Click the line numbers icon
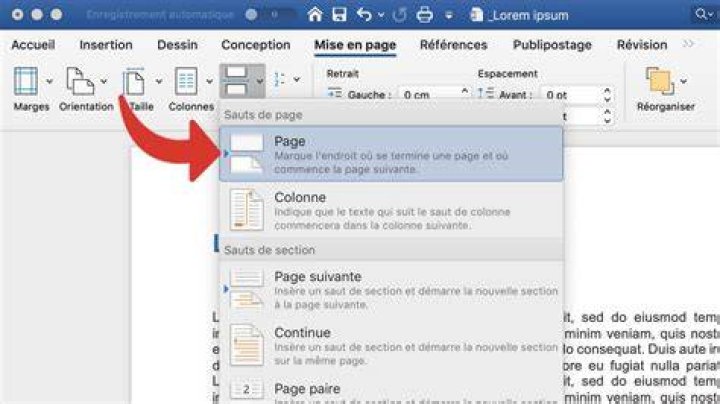Viewport: 720px width, 404px height. [x=279, y=80]
